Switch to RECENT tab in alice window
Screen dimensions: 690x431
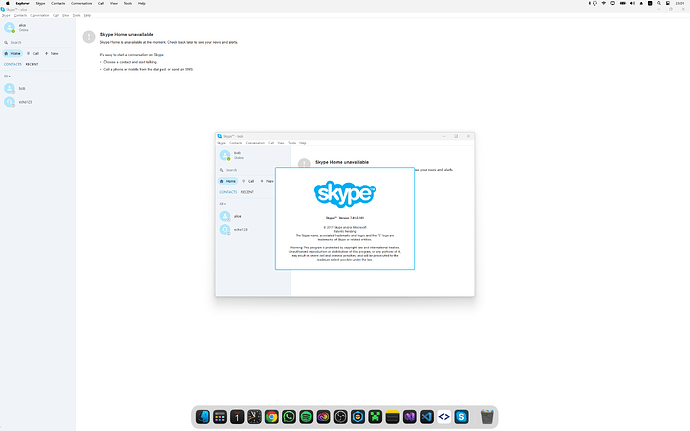pyautogui.click(x=32, y=64)
